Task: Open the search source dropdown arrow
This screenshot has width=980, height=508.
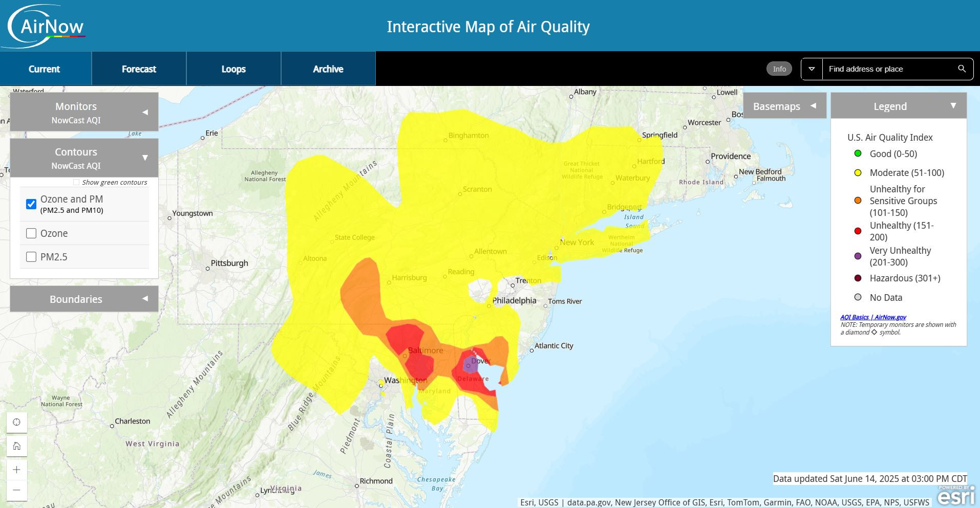Action: click(812, 69)
